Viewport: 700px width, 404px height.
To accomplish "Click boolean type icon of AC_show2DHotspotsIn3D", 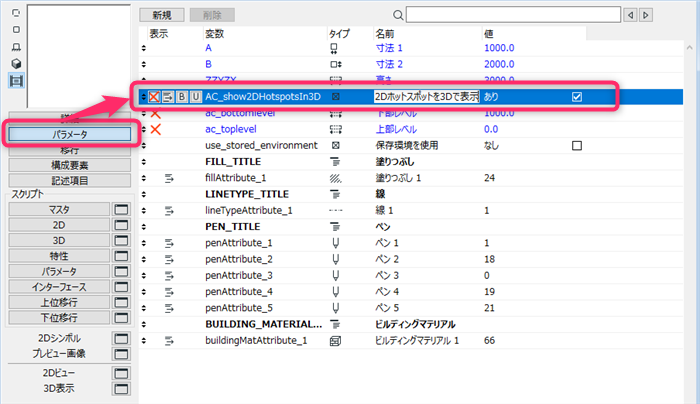I will pyautogui.click(x=336, y=96).
